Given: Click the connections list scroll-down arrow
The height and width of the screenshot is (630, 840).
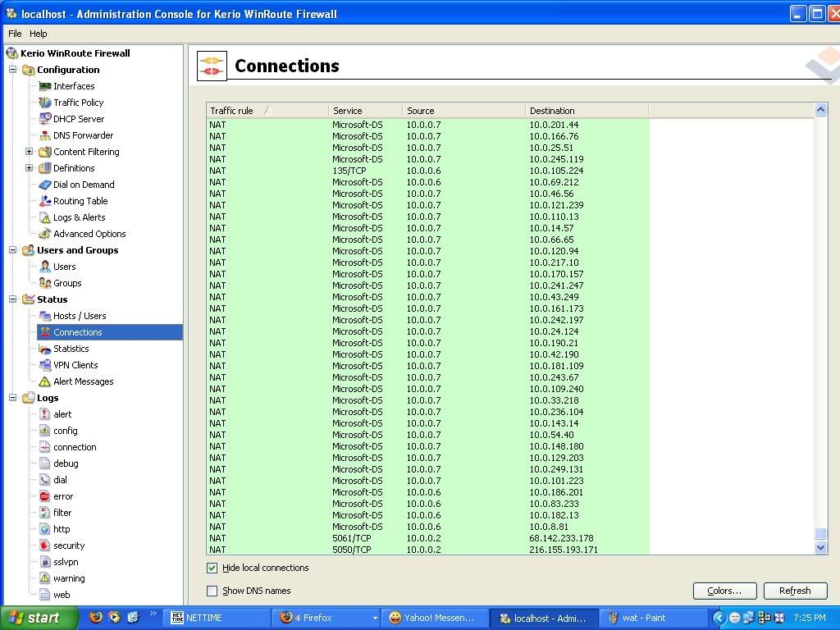Looking at the screenshot, I should 820,547.
